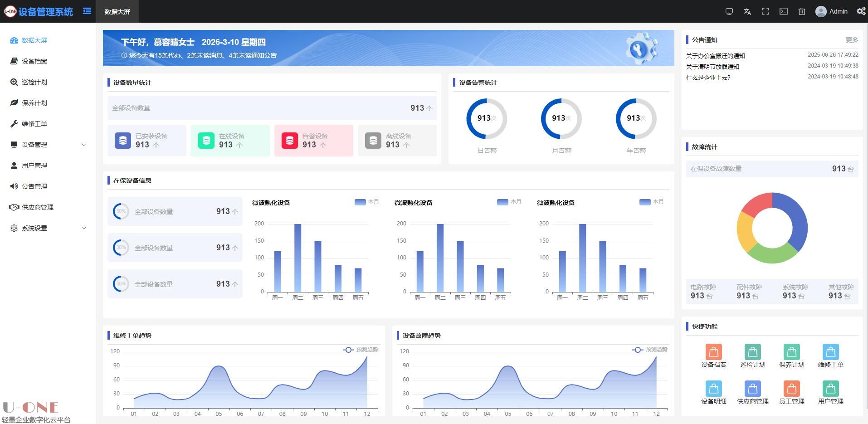Expand the 系统设置 sidebar submenu
The image size is (868, 424).
point(48,228)
